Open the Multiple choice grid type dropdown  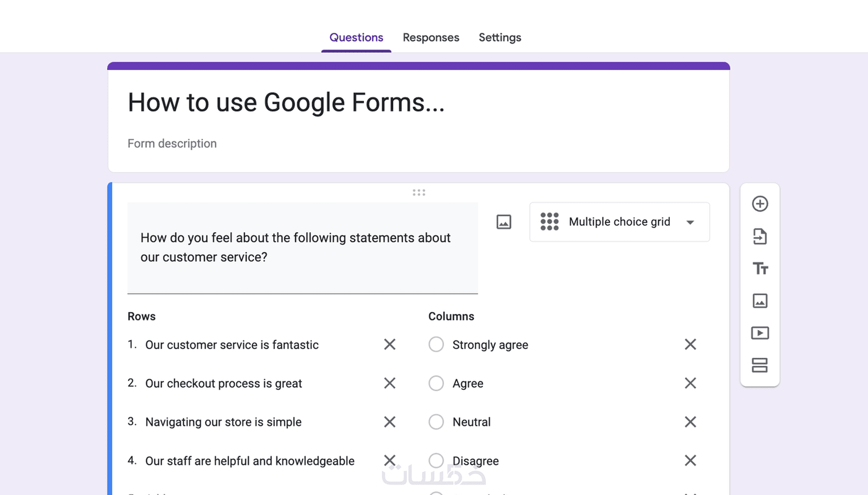tap(619, 222)
